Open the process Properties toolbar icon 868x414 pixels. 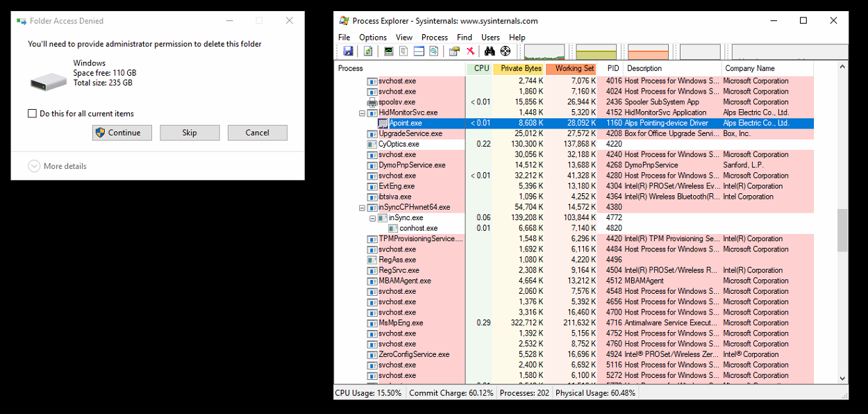click(454, 51)
